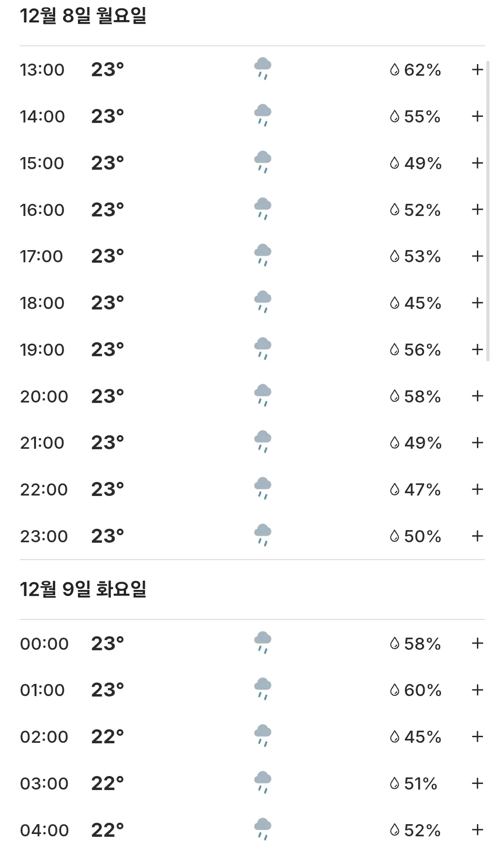Click the raindrop icon beside 45% at 18:00

tap(395, 303)
